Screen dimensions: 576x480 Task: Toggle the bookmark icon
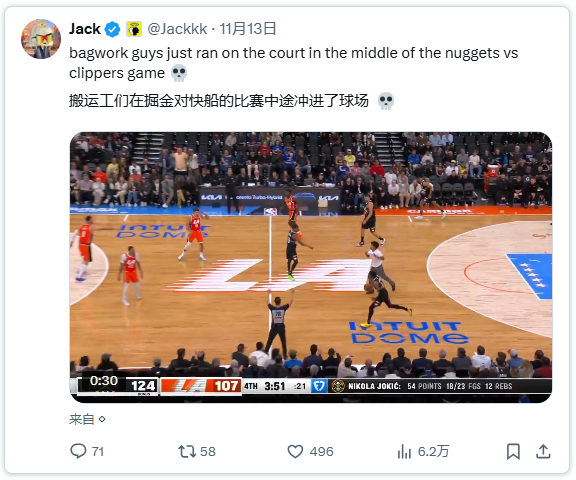pos(513,451)
